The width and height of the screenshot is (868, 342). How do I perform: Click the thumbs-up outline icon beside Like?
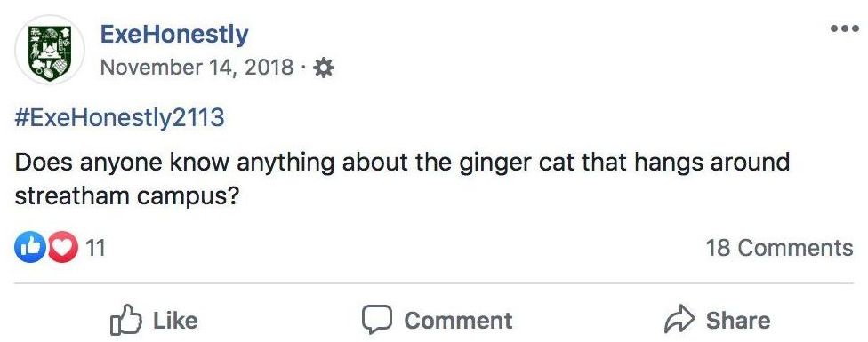pos(126,319)
